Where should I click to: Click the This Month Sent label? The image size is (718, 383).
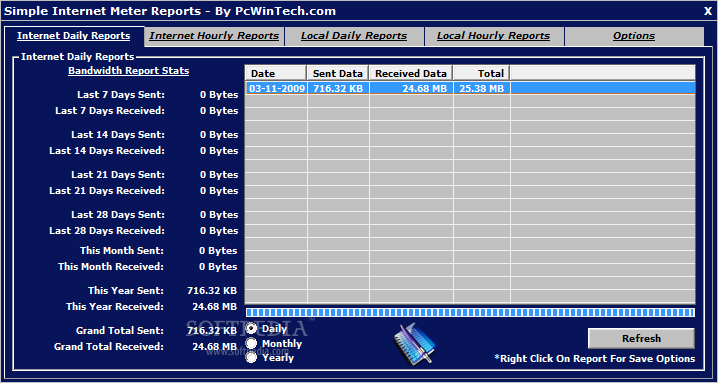(122, 251)
